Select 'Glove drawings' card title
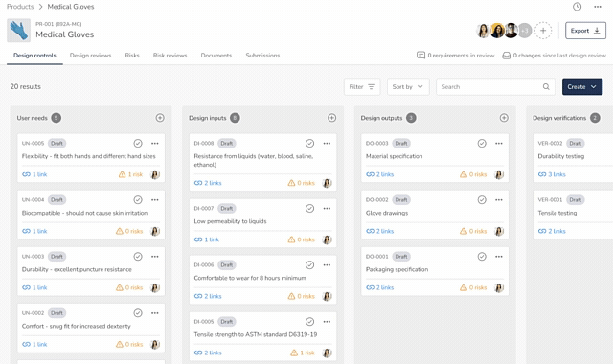The height and width of the screenshot is (364, 613). coord(387,213)
